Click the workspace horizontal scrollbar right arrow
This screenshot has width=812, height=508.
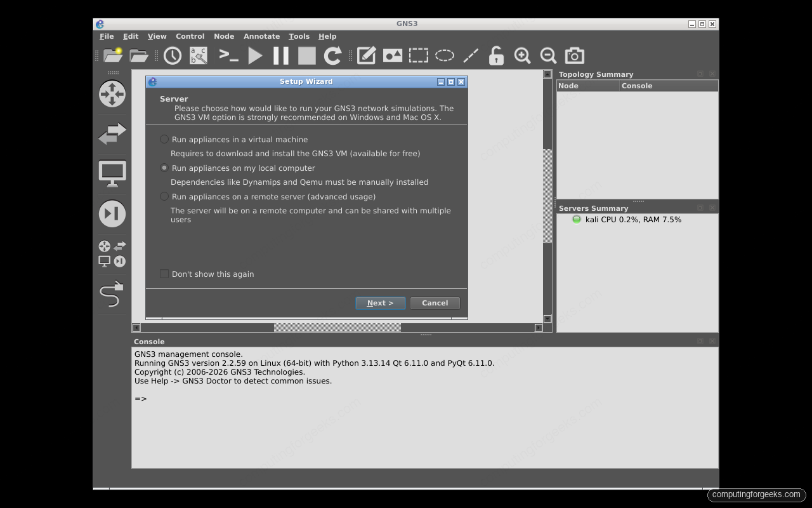coord(539,328)
